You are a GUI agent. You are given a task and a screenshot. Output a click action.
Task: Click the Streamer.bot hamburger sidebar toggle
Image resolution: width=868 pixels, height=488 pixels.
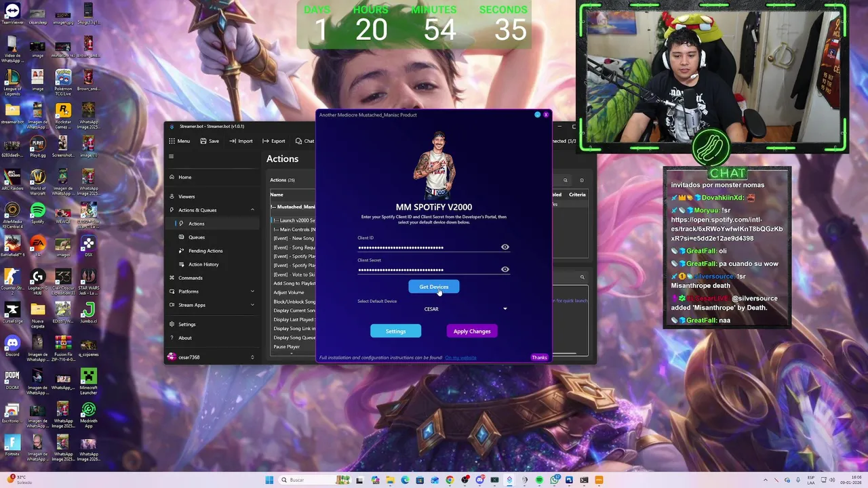tap(171, 157)
